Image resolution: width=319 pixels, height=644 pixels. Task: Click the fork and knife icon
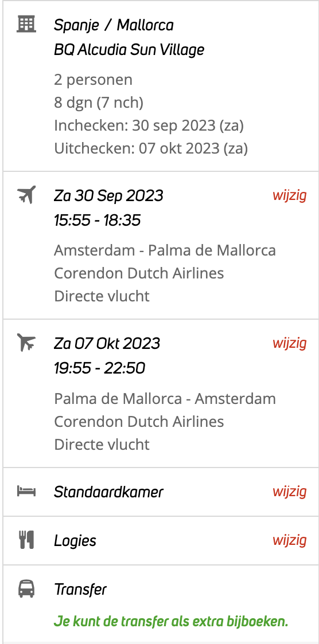26,540
